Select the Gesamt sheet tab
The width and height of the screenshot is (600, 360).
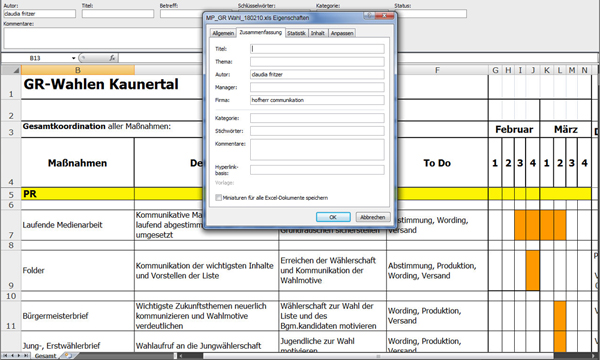[45, 356]
